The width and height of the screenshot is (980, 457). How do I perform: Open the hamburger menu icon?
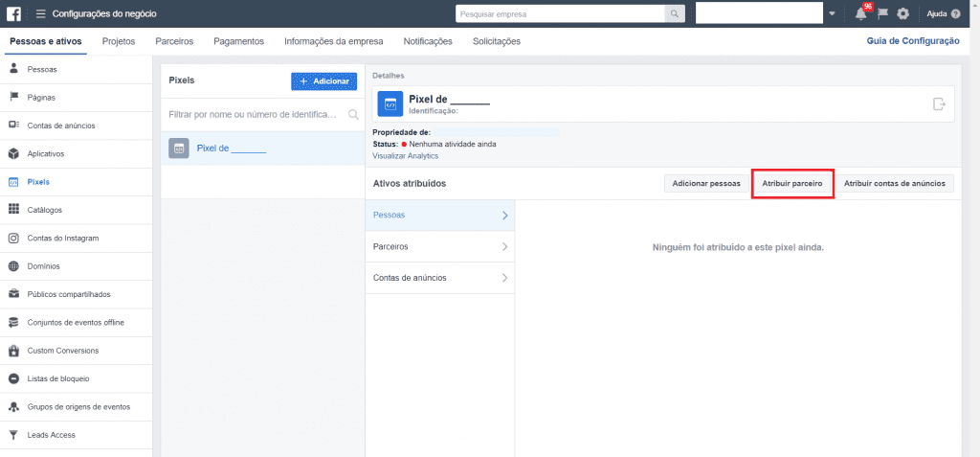[x=41, y=13]
